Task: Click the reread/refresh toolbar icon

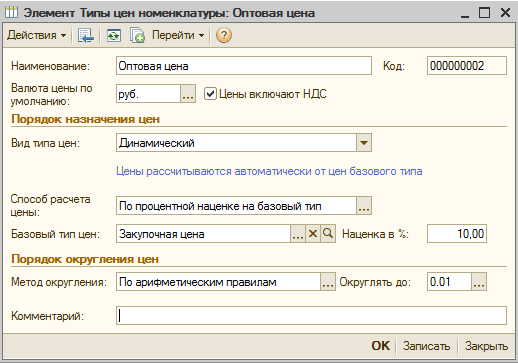Action: pos(114,35)
